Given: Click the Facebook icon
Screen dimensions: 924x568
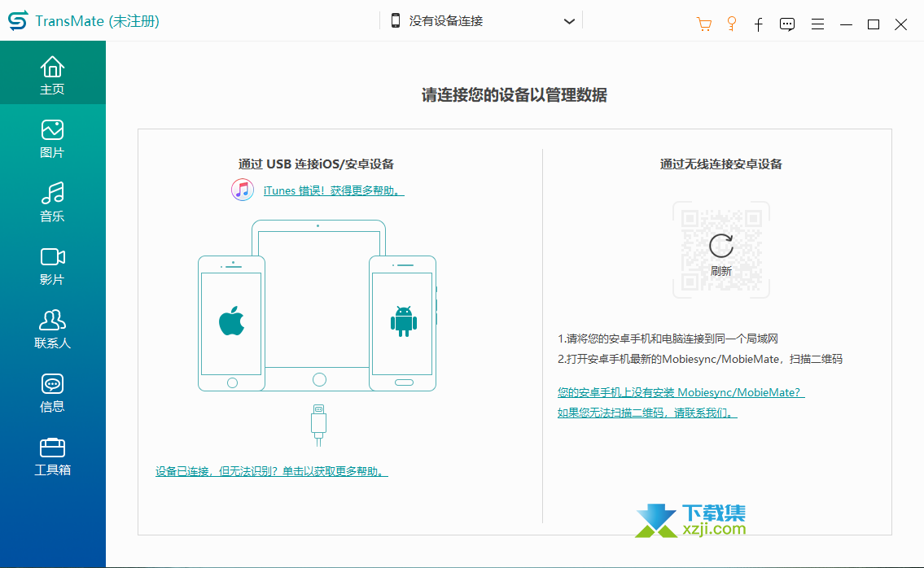Looking at the screenshot, I should tap(759, 24).
